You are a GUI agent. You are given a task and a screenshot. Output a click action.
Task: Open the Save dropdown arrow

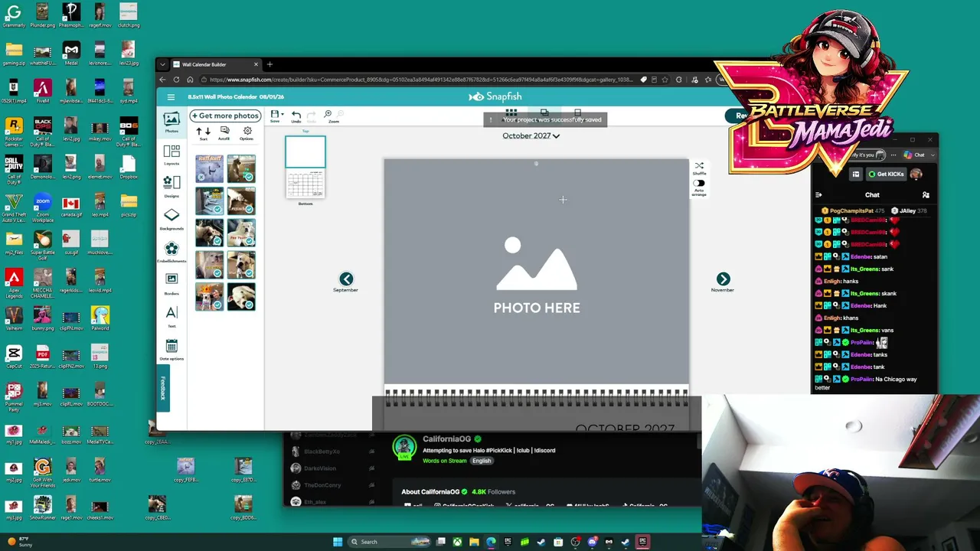[x=282, y=114]
